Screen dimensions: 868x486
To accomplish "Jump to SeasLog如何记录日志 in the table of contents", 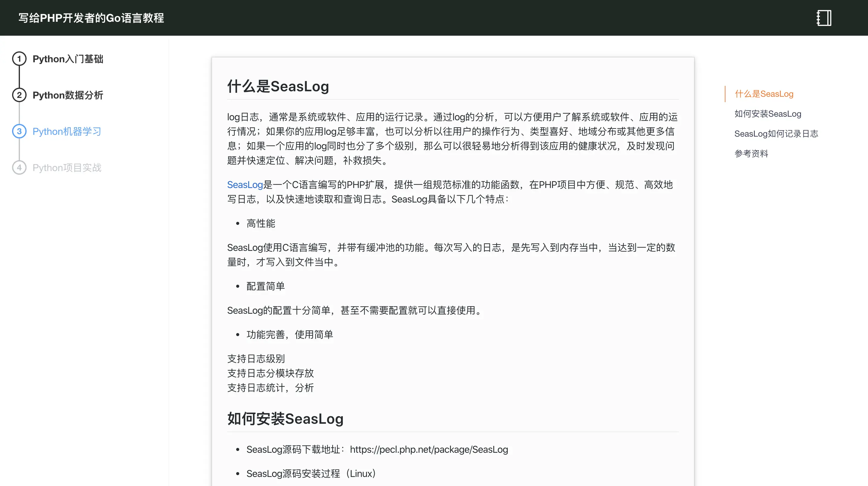I will (x=776, y=134).
